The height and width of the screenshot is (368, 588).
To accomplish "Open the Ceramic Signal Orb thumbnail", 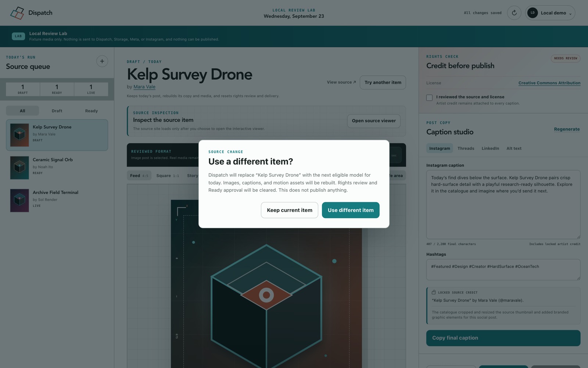I will coord(19,167).
